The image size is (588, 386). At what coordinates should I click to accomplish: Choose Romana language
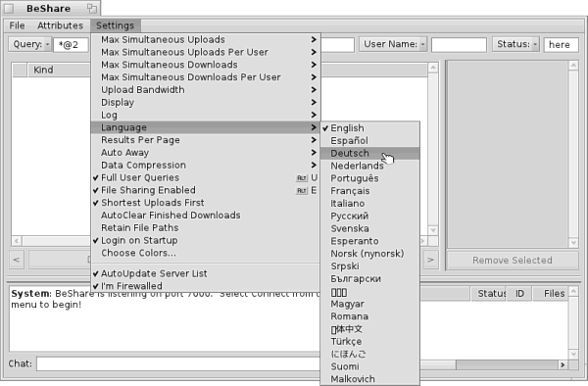click(x=369, y=316)
